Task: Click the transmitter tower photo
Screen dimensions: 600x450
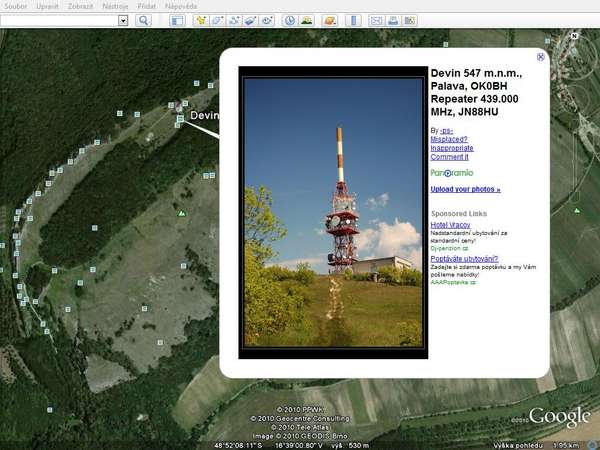Action: pyautogui.click(x=334, y=212)
